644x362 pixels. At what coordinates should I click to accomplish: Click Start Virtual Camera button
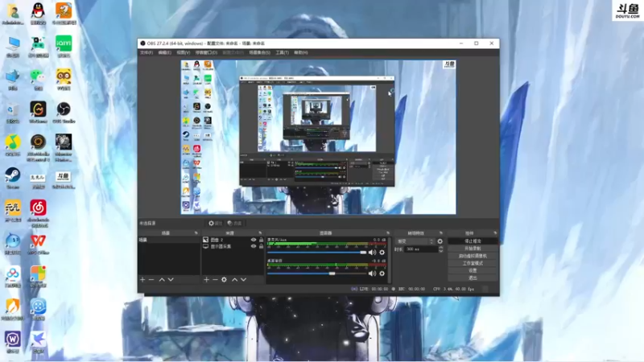473,256
